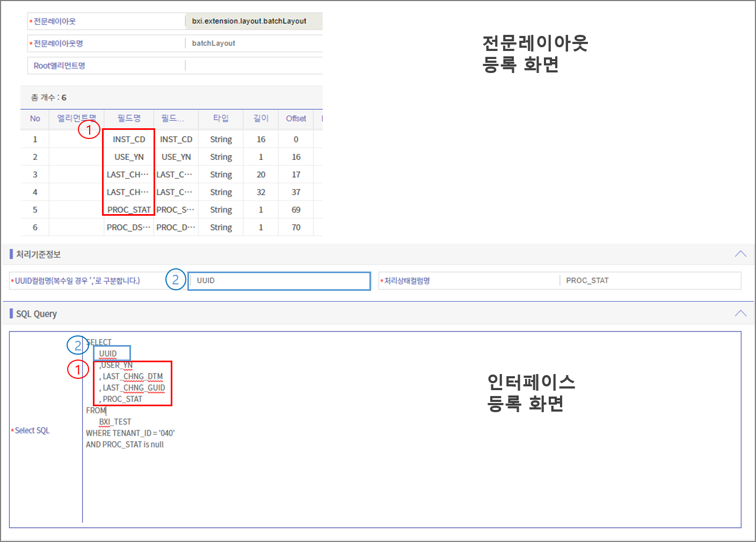Image resolution: width=756 pixels, height=542 pixels.
Task: Click the 전문레이아웃명 field showing batchLayout
Action: tap(254, 43)
